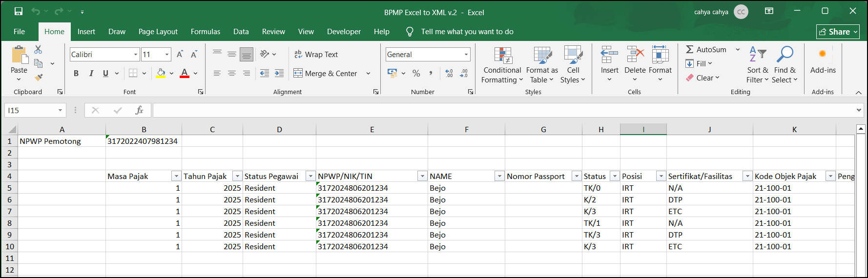Image resolution: width=868 pixels, height=278 pixels.
Task: Click the Increase Font Size icon
Action: pyautogui.click(x=180, y=55)
